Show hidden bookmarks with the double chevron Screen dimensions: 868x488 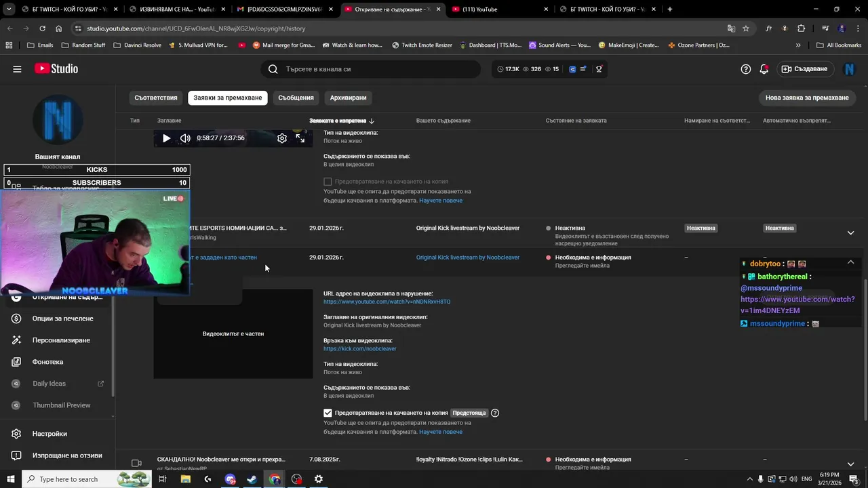tap(798, 45)
